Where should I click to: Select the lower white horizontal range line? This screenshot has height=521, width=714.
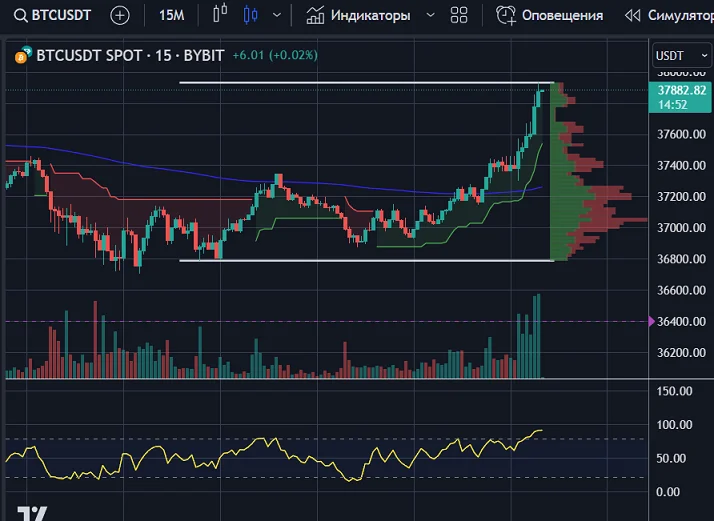coord(367,261)
